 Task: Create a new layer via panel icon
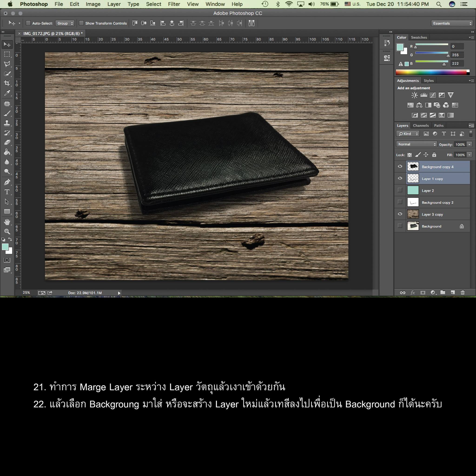453,292
